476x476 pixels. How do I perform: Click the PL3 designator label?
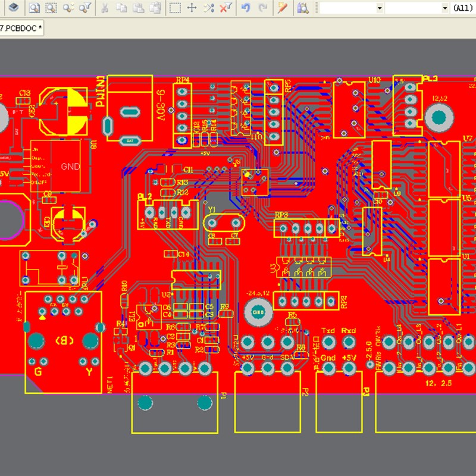430,79
